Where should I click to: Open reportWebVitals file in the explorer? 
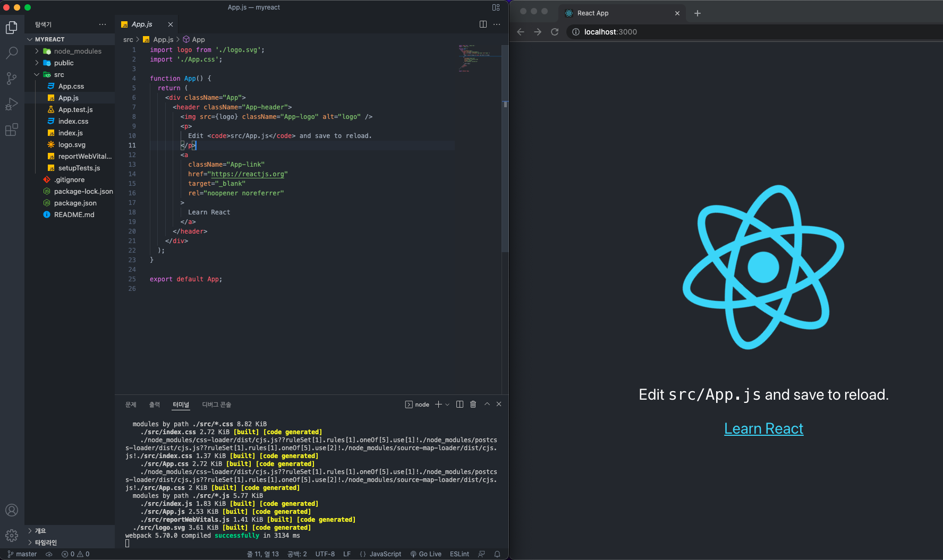[x=70, y=156]
